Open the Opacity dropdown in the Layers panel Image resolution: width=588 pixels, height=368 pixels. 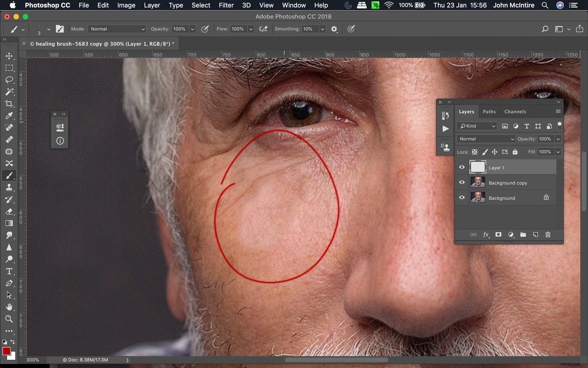[558, 138]
